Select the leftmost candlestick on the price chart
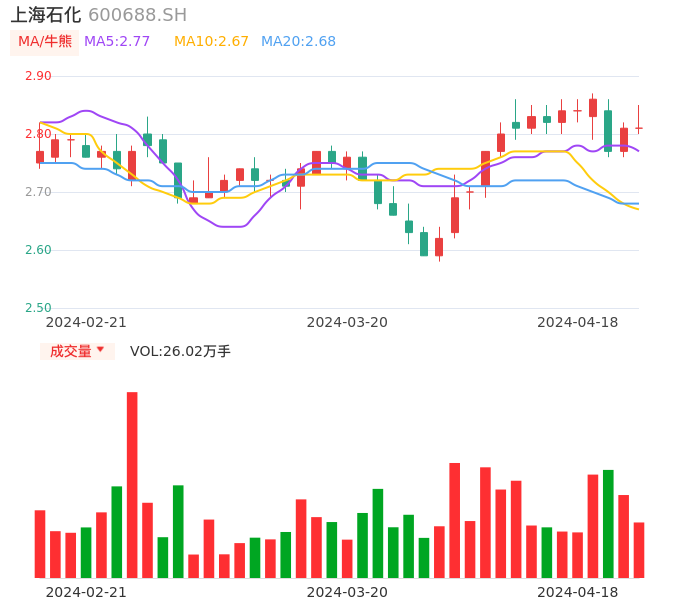This screenshot has width=686, height=606. coord(40,156)
